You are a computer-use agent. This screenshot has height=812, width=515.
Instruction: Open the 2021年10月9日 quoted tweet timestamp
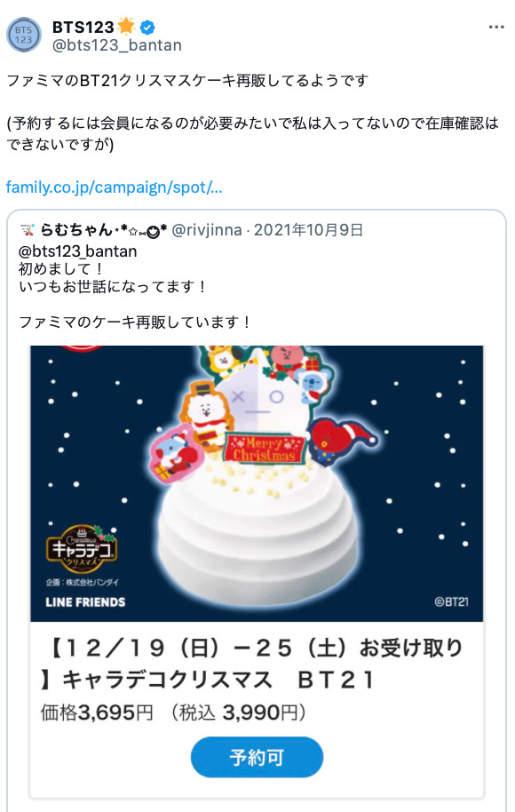click(308, 229)
